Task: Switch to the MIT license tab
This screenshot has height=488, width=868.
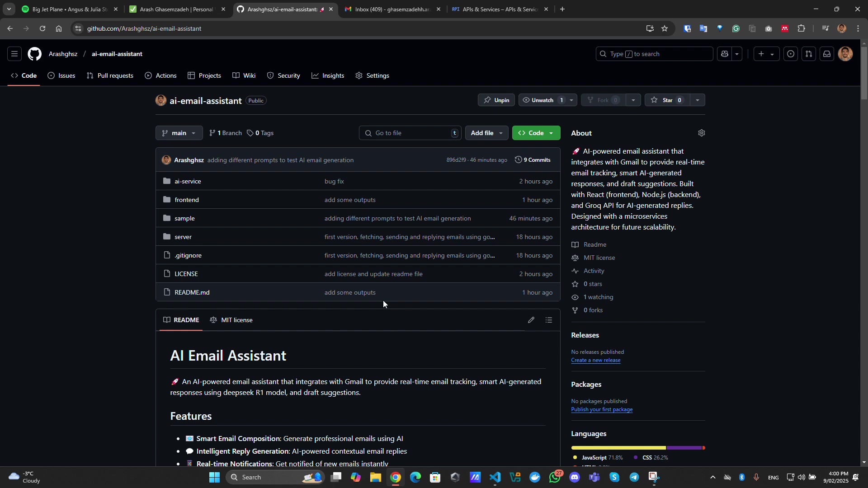Action: [231, 320]
